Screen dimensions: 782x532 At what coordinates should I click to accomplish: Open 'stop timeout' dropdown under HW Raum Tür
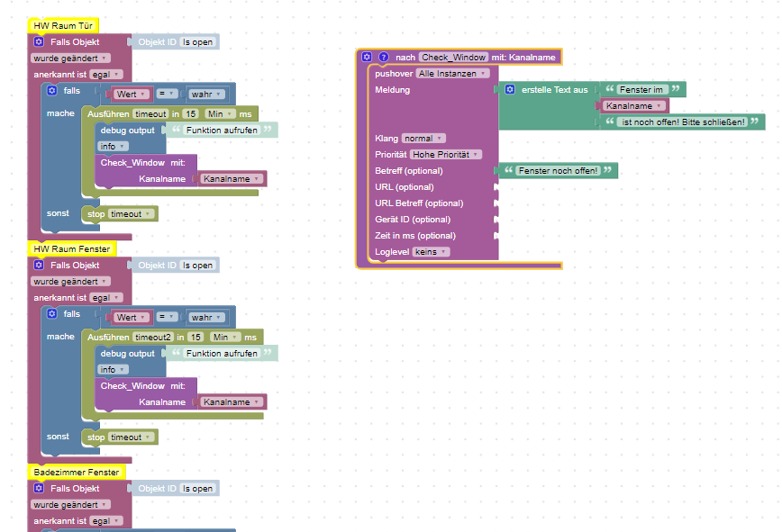click(131, 213)
